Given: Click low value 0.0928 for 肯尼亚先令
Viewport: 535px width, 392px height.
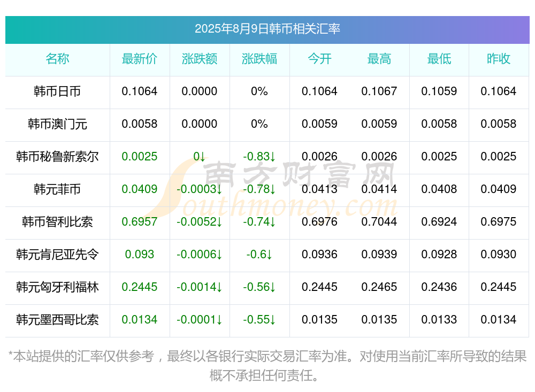Looking at the screenshot, I should pyautogui.click(x=439, y=255).
